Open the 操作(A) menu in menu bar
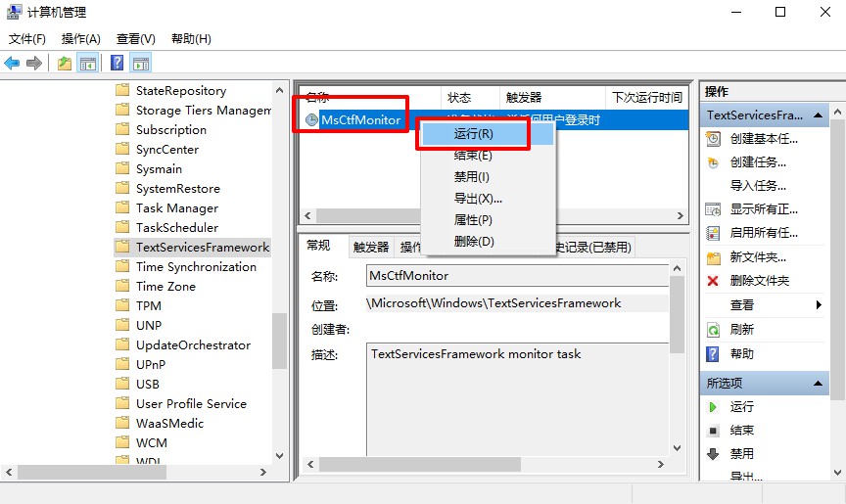Viewport: 846px width, 504px height. pos(80,39)
